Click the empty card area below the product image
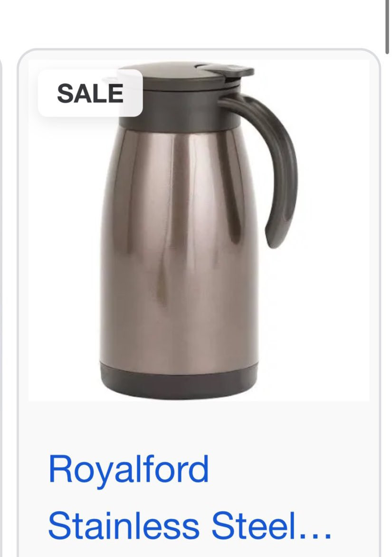The image size is (392, 557). pyautogui.click(x=199, y=426)
